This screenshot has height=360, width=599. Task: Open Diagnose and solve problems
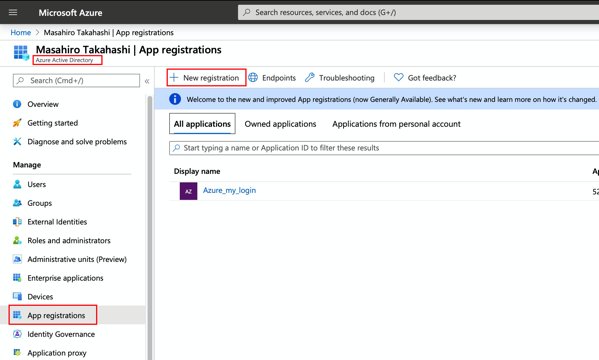click(x=77, y=141)
